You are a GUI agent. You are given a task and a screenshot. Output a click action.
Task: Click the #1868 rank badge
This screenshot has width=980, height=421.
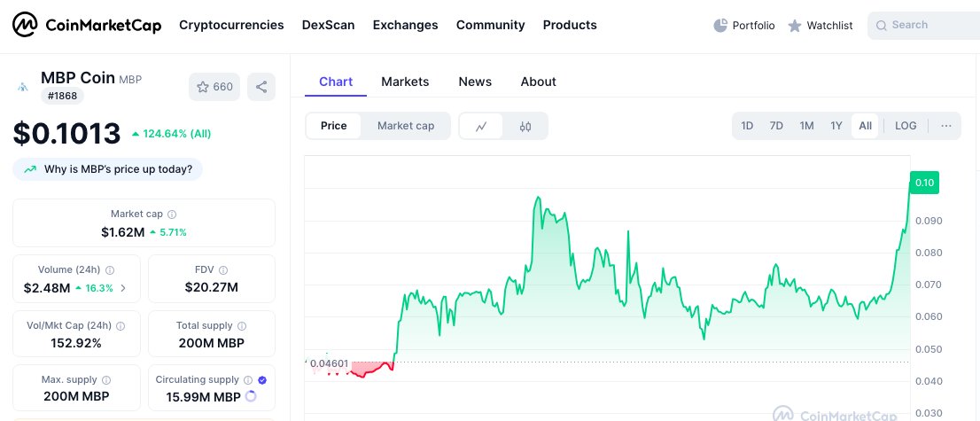point(63,97)
